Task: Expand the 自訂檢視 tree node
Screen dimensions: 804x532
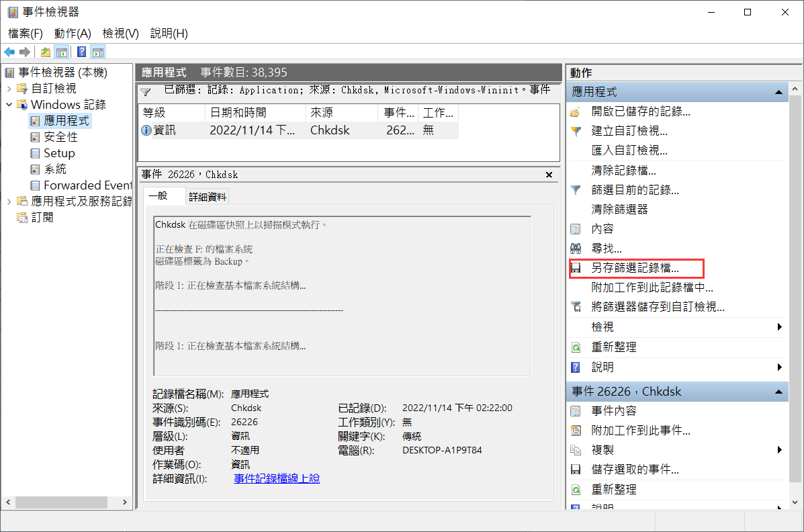Action: [9, 89]
